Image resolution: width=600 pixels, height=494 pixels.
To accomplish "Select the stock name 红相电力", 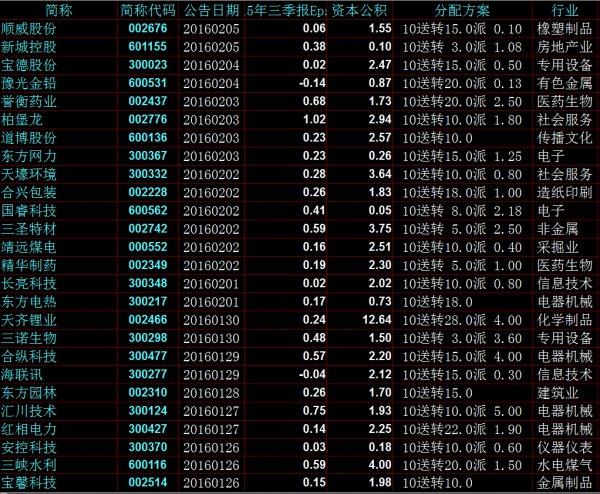I will coord(29,429).
